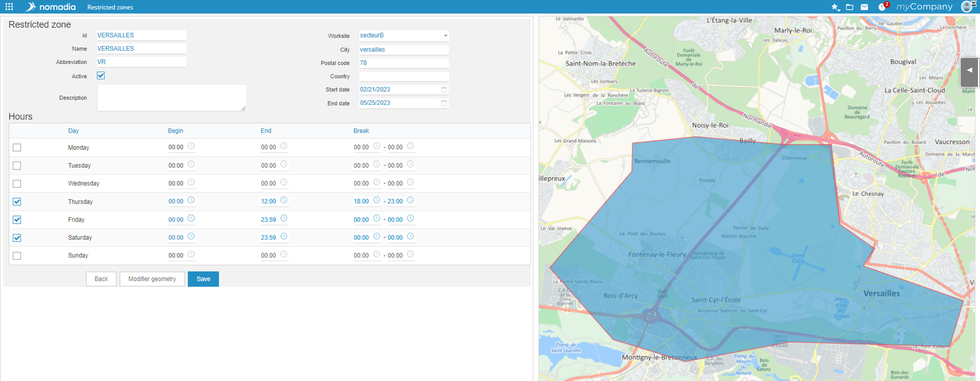Open the apps grid menu icon
This screenshot has width=980, height=381.
[9, 7]
